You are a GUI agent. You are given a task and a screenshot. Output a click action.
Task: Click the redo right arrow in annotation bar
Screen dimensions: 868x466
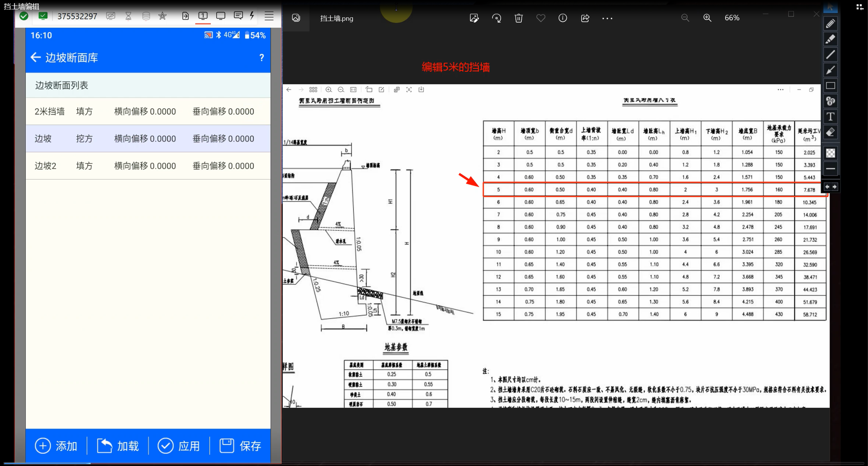point(834,187)
